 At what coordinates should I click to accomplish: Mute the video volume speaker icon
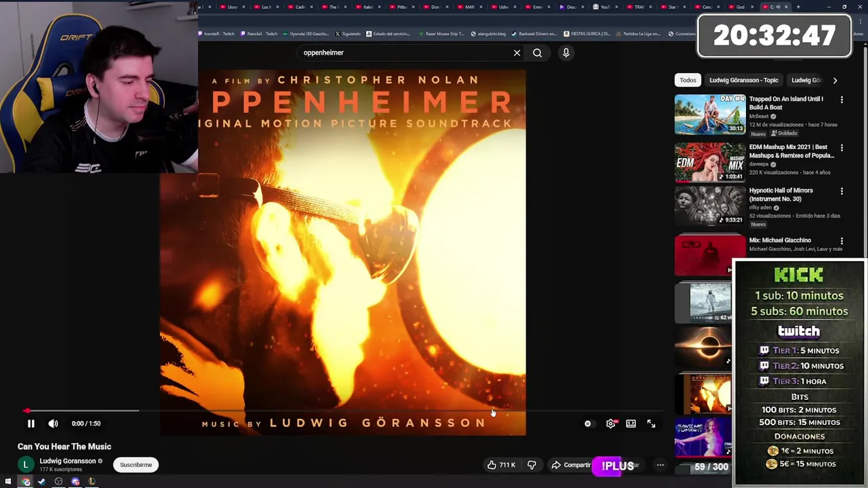53,424
